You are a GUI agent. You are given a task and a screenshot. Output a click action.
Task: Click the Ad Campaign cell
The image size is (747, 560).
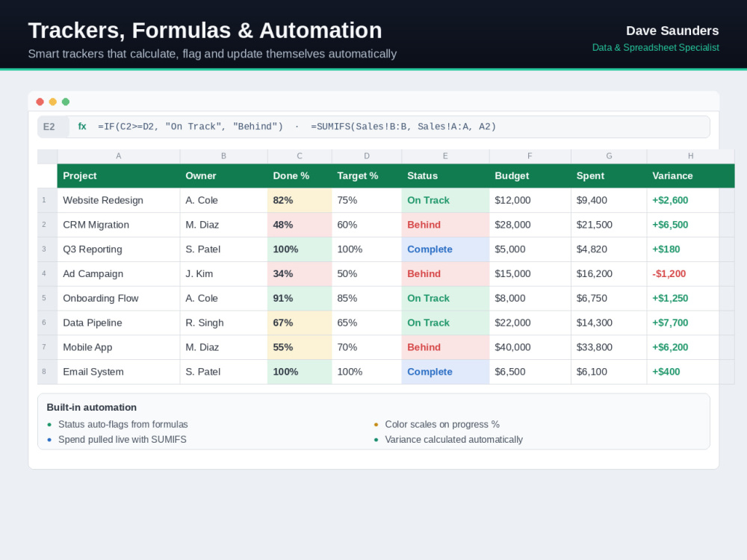pos(119,274)
